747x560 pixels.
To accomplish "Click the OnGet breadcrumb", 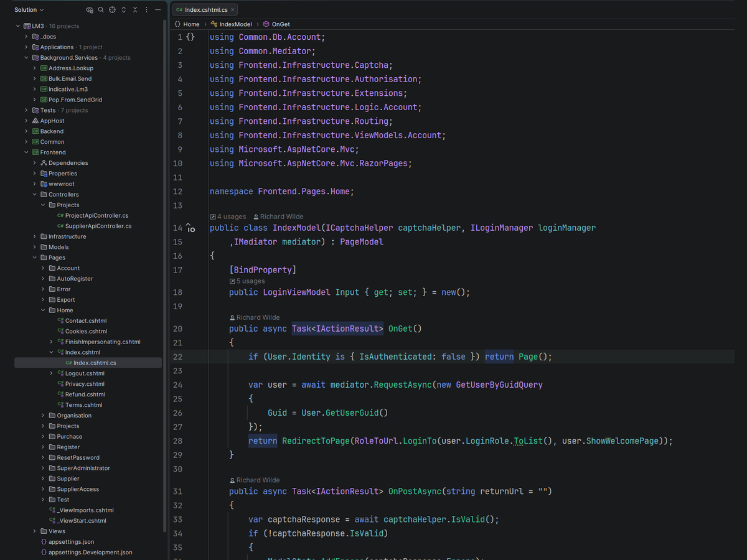I will click(276, 24).
